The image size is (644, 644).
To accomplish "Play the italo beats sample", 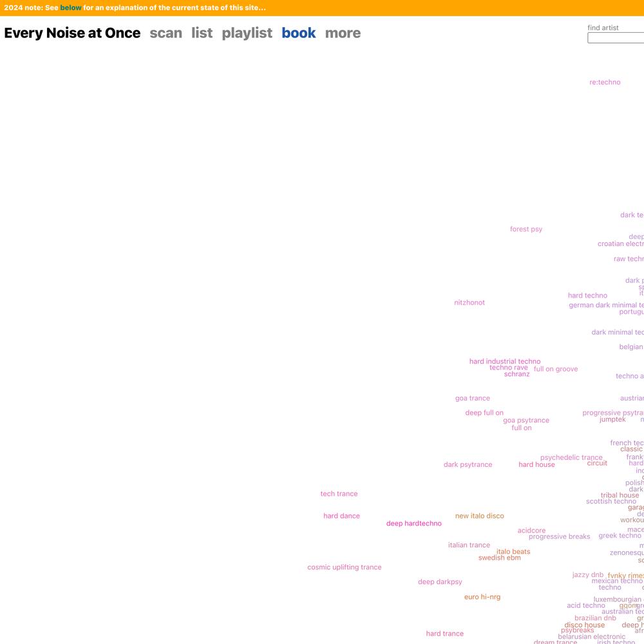I will tap(513, 552).
